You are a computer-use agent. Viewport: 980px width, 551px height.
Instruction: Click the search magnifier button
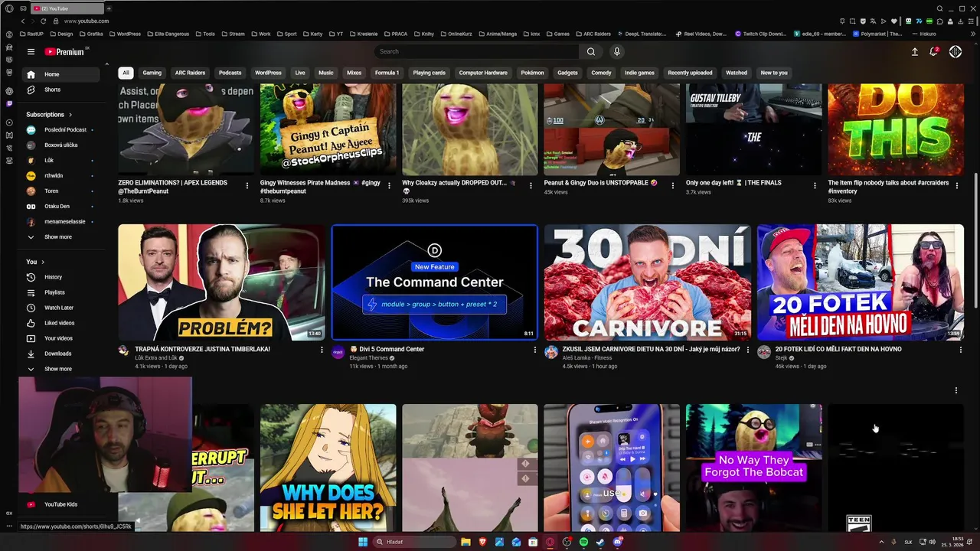(590, 51)
